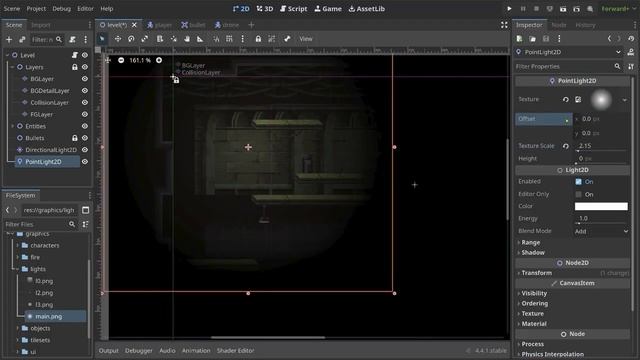The image size is (640, 360).
Task: Hide the DirectionalLight2D node
Action: [x=85, y=149]
